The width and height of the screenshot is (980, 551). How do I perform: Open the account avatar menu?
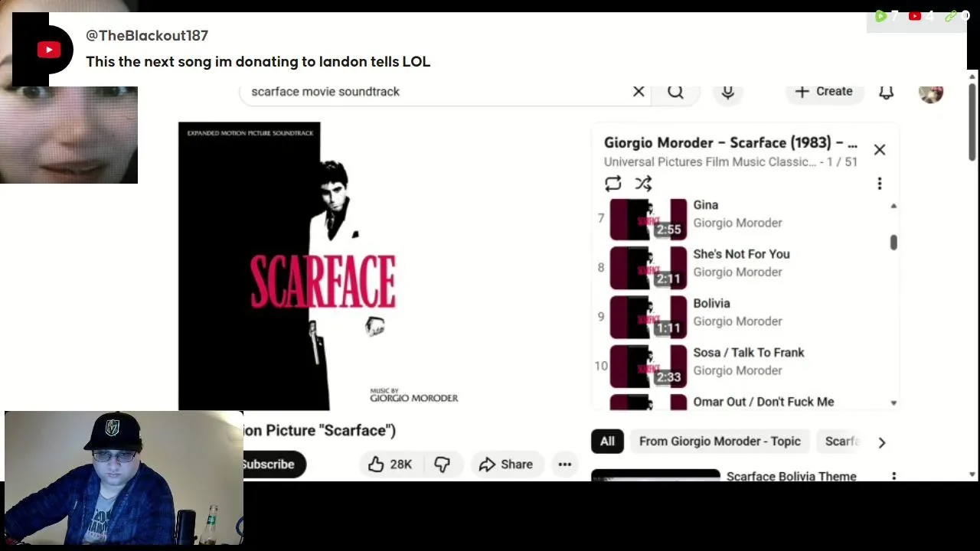click(931, 92)
